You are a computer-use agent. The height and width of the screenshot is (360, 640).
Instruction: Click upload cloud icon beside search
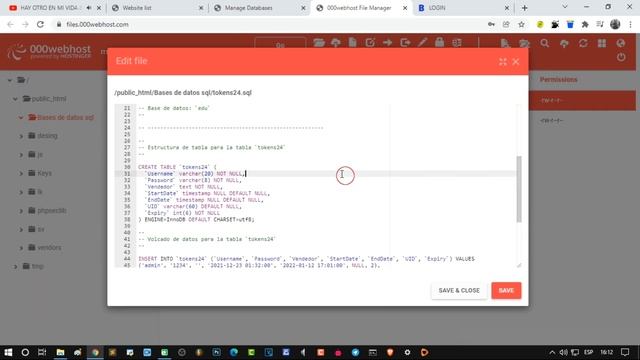[564, 43]
